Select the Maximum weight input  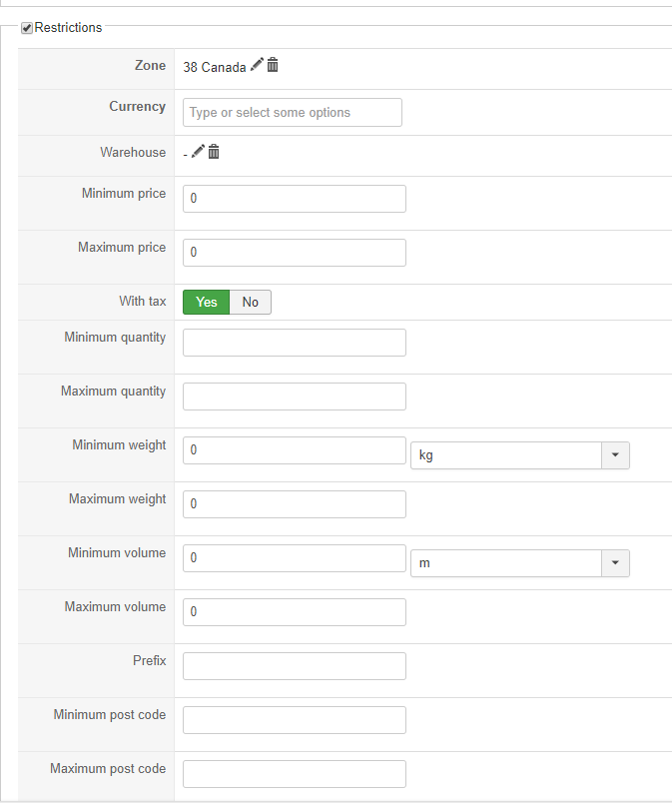(x=295, y=504)
